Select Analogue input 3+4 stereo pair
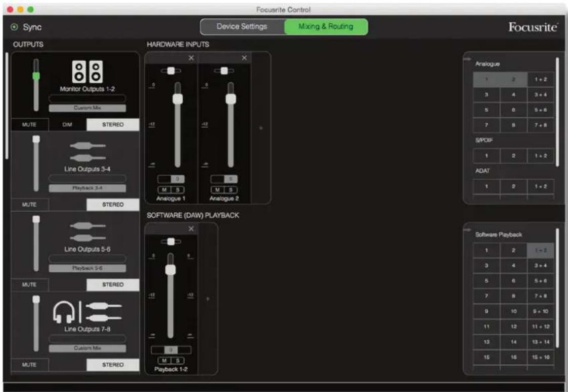 tap(541, 95)
